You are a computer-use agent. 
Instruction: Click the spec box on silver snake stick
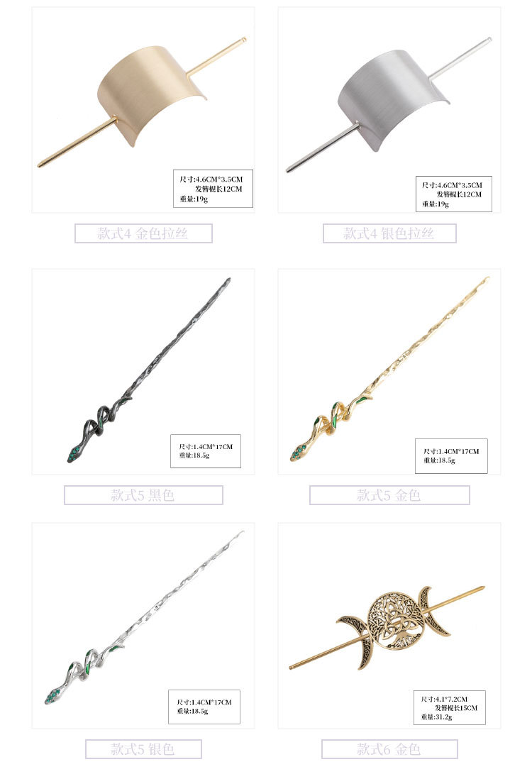[204, 707]
